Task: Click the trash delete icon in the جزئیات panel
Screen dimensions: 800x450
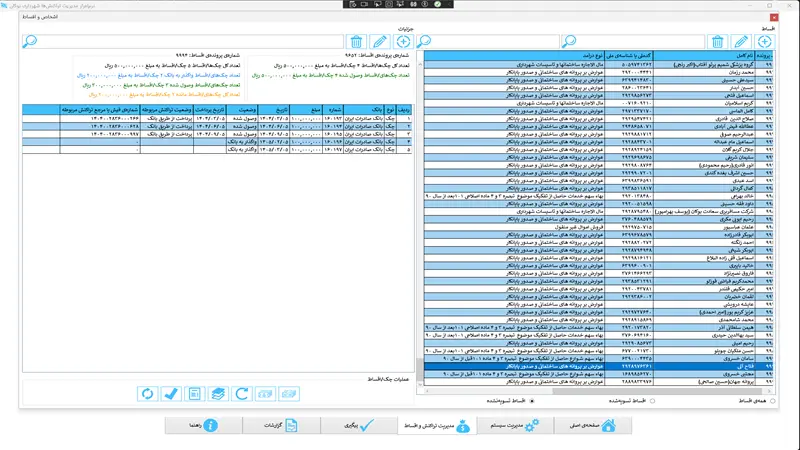Action: (355, 41)
